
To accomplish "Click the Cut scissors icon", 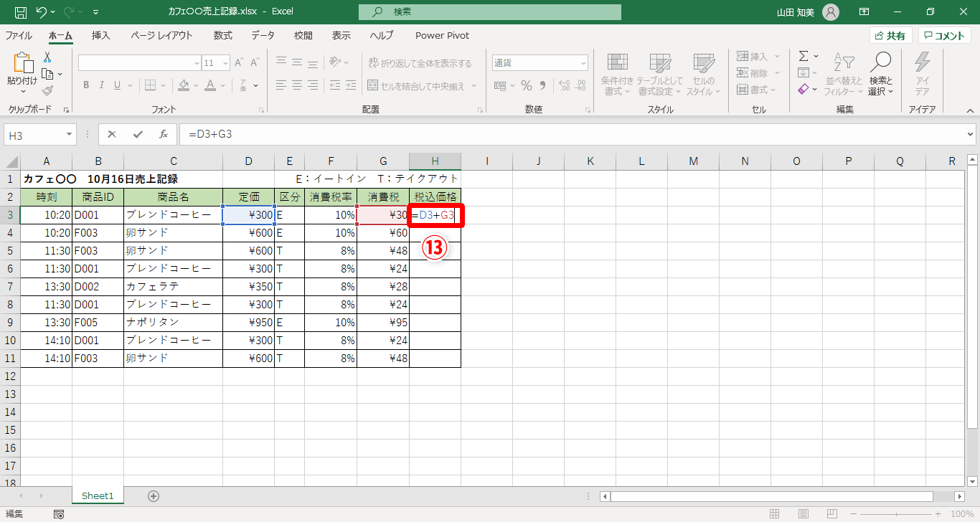I will 47,57.
